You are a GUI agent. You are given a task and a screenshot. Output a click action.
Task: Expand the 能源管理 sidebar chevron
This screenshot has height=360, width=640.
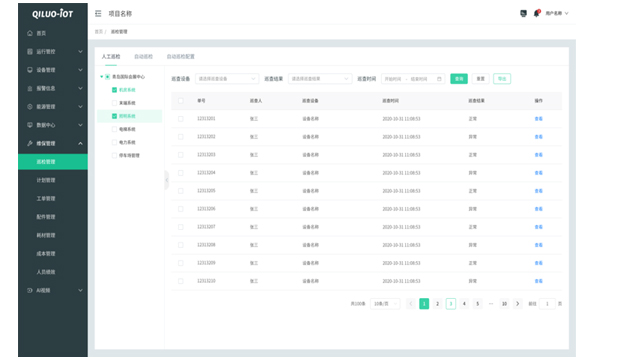80,107
